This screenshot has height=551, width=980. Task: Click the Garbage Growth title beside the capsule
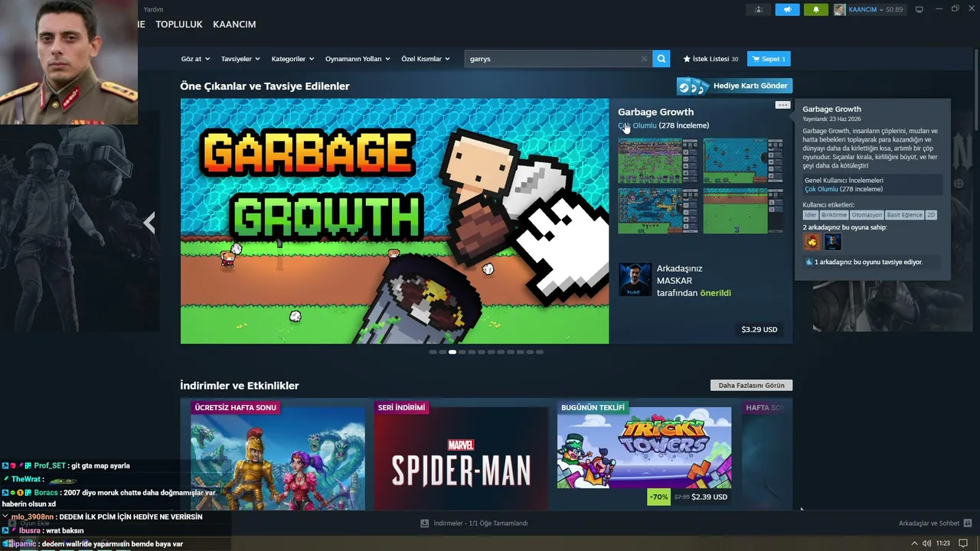[656, 112]
